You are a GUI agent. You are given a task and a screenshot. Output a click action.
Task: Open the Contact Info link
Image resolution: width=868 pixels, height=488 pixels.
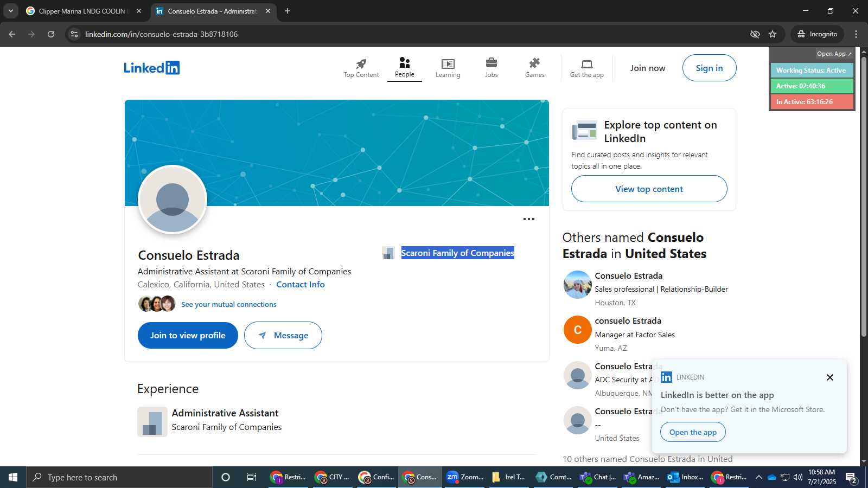coord(301,284)
